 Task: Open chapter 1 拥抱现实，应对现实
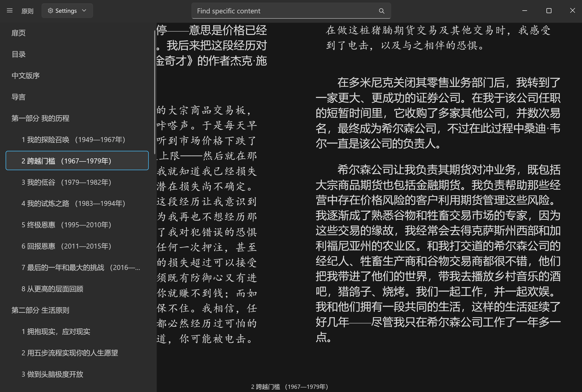tap(77, 331)
